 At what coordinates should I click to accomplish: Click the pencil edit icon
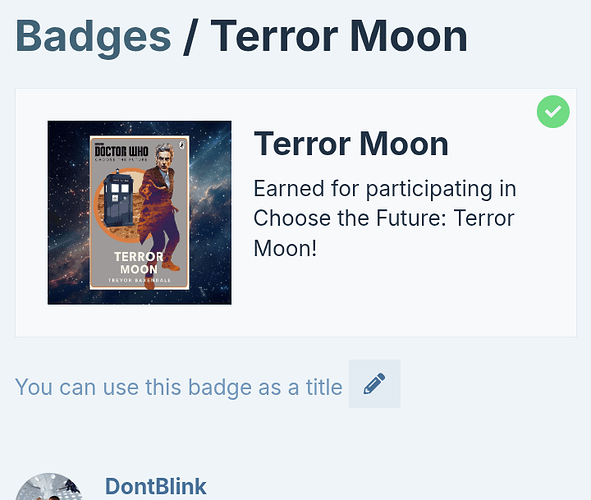[374, 384]
